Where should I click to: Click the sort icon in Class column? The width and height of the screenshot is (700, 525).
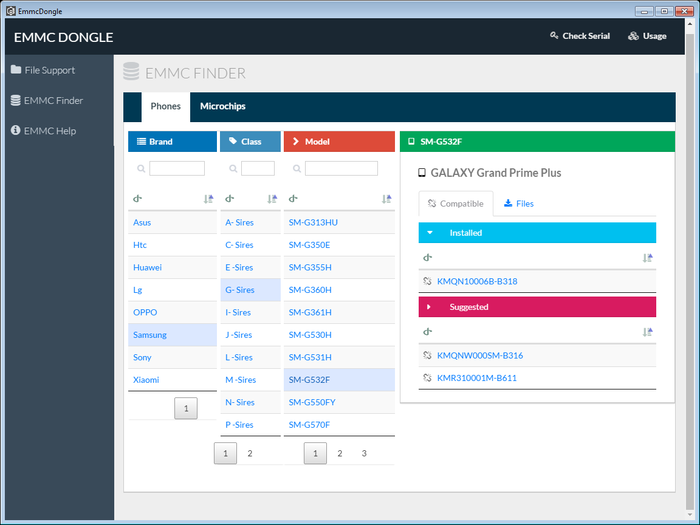pyautogui.click(x=271, y=199)
